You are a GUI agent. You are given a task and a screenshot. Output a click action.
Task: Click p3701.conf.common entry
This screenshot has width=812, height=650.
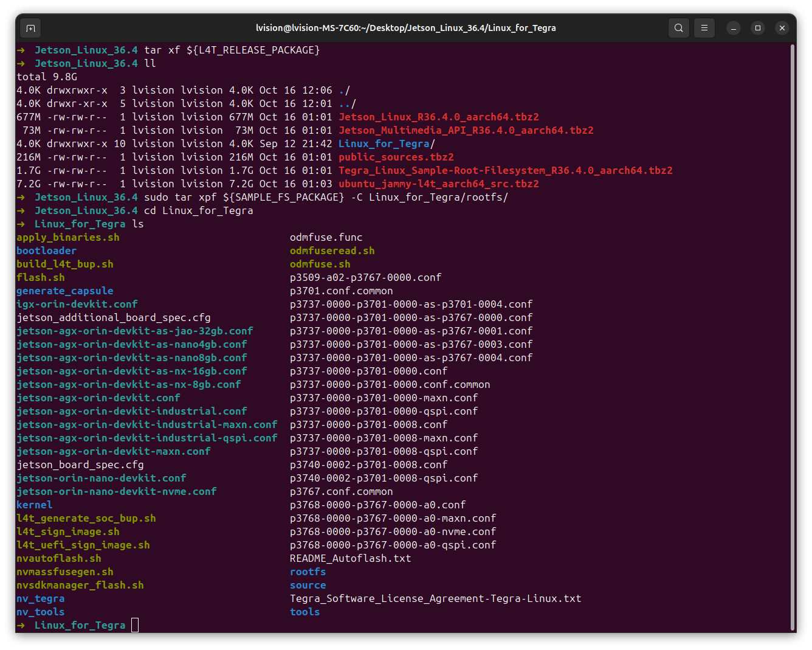pos(342,291)
